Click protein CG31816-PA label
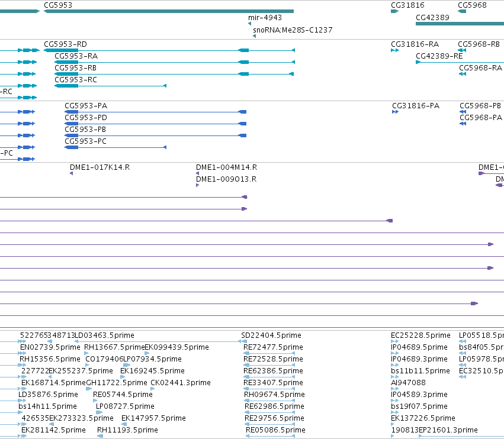This screenshot has height=439, width=504. point(416,106)
